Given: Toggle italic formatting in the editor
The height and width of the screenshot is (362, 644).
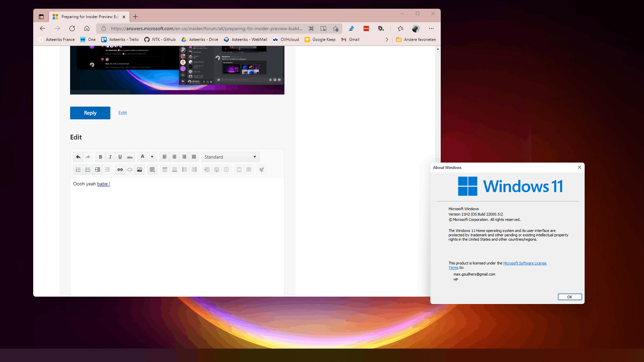Looking at the screenshot, I should [110, 157].
